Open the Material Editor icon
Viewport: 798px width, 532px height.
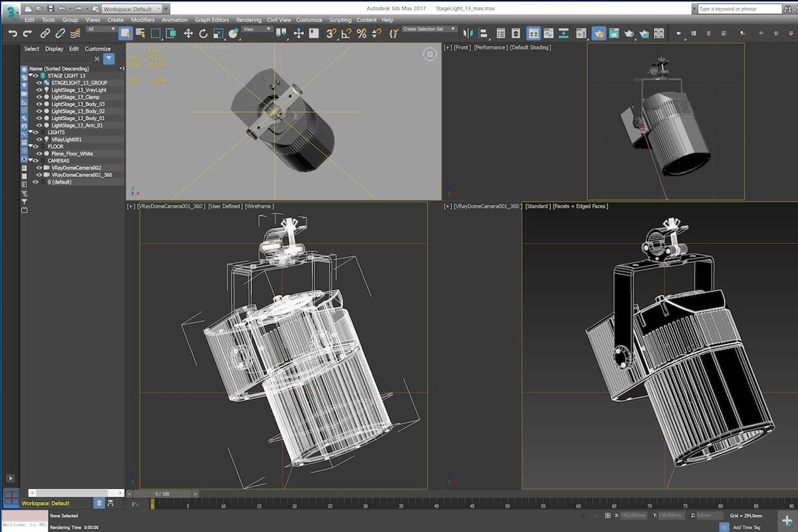coord(581,33)
